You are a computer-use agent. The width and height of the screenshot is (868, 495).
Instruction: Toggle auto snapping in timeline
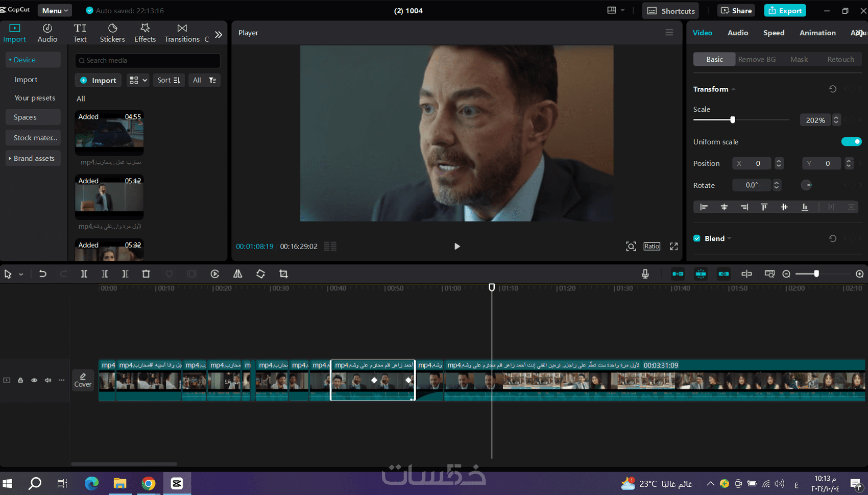click(x=701, y=274)
